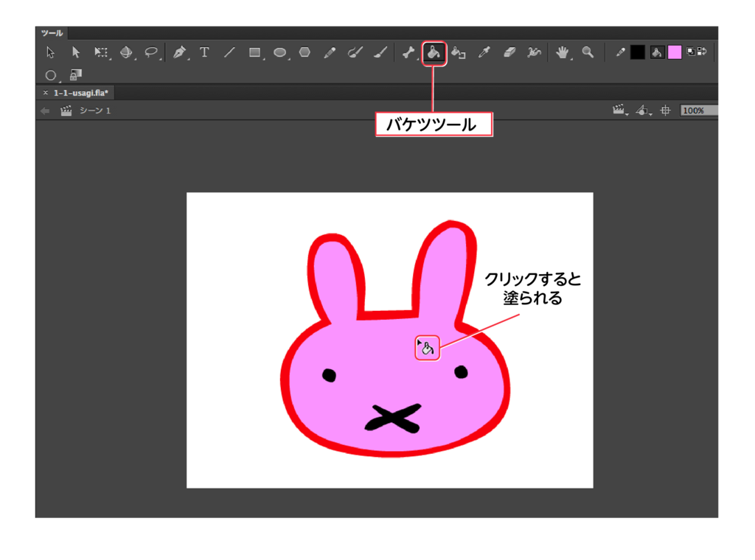Select the Paint Bucket tool
The width and height of the screenshot is (755, 560).
[434, 52]
